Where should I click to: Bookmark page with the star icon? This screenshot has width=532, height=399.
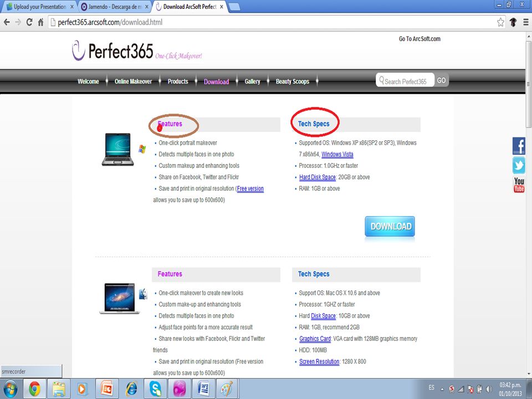coord(500,22)
